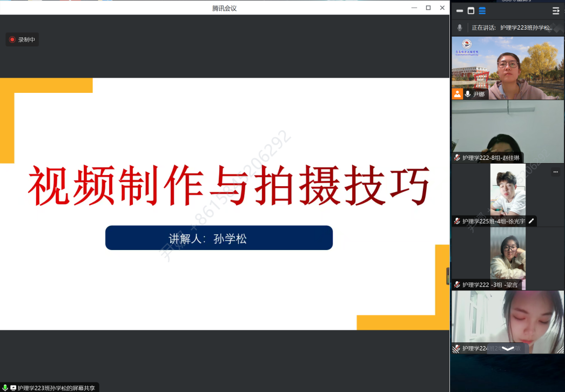Select 梁言's video thumbnail

point(508,254)
